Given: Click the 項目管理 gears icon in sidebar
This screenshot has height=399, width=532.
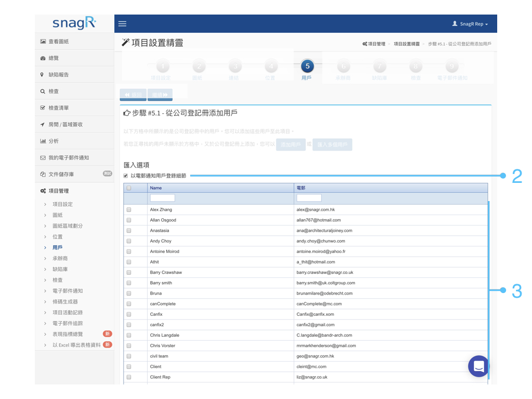Looking at the screenshot, I should (43, 191).
